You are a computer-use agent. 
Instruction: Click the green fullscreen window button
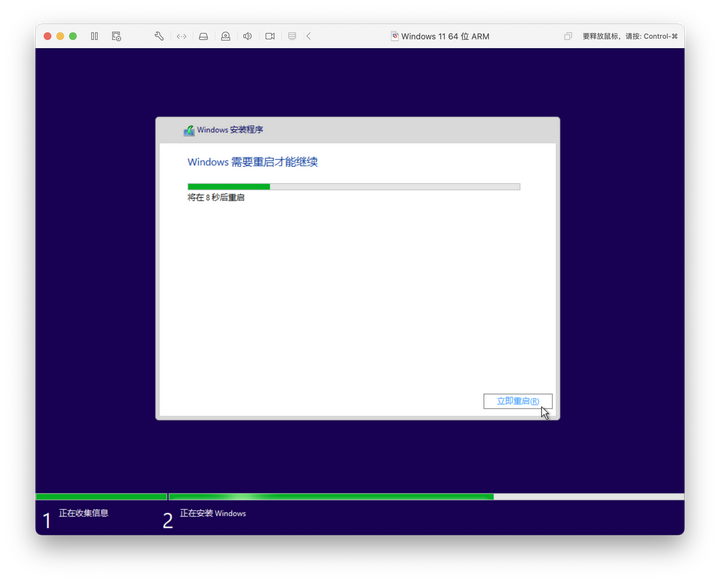point(73,36)
